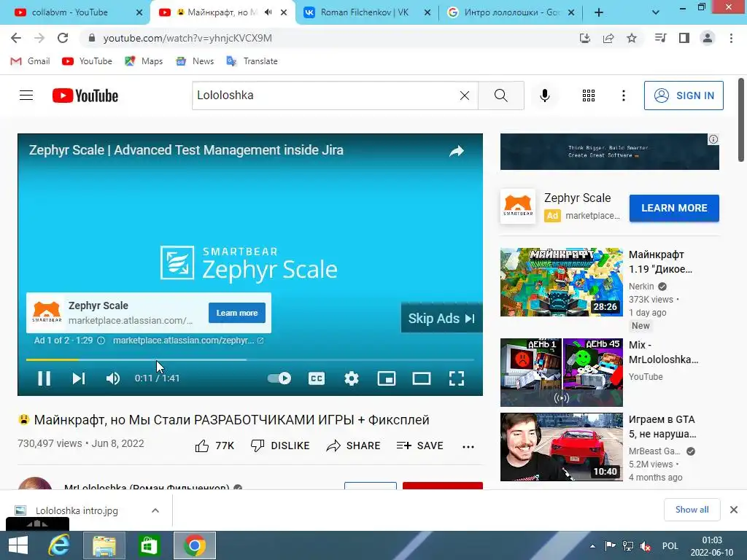The width and height of the screenshot is (747, 560).
Task: Clear the search box with the X
Action: coord(465,96)
